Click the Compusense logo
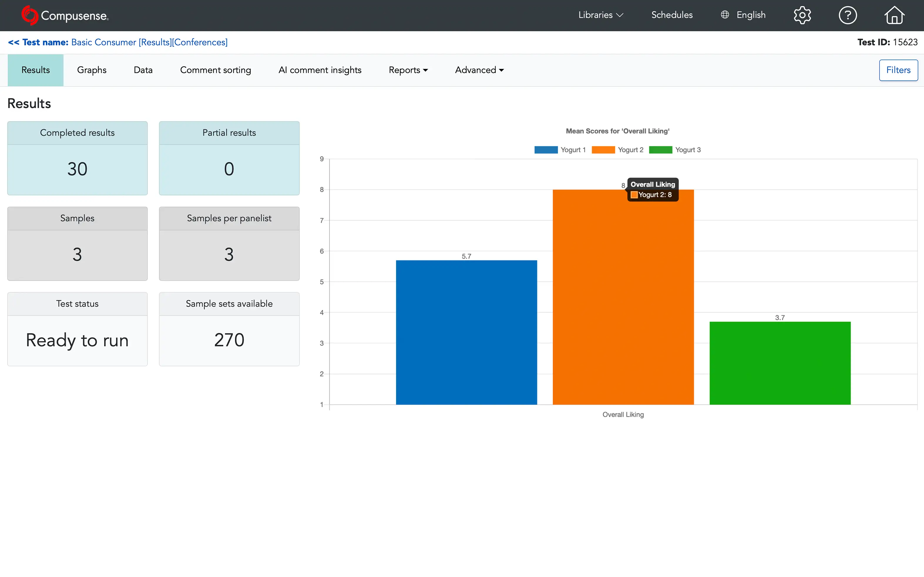 pos(65,15)
